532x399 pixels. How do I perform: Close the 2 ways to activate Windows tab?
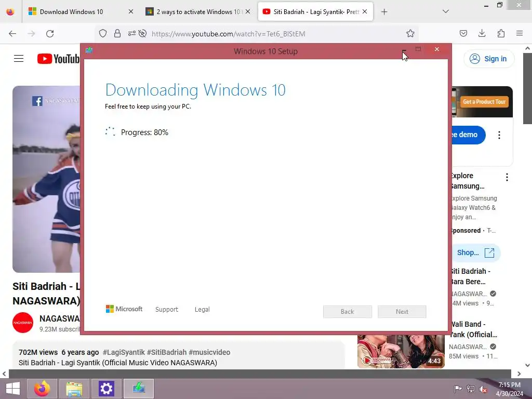click(x=248, y=11)
